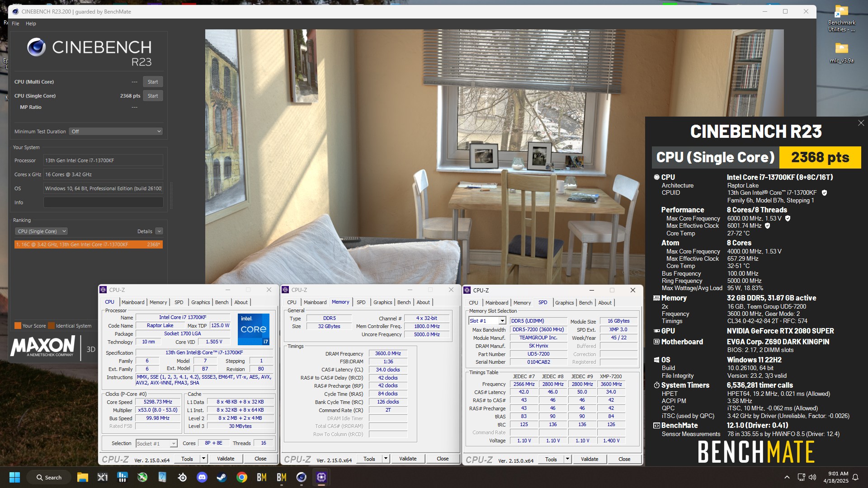Click the CPU chip icon in BenchMate panel

click(x=656, y=177)
